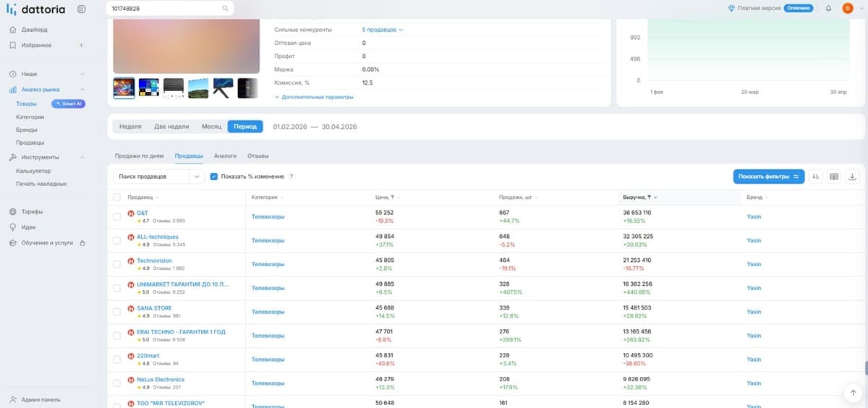Check the SANA STORE row checkbox
The image size is (868, 408).
pyautogui.click(x=117, y=312)
